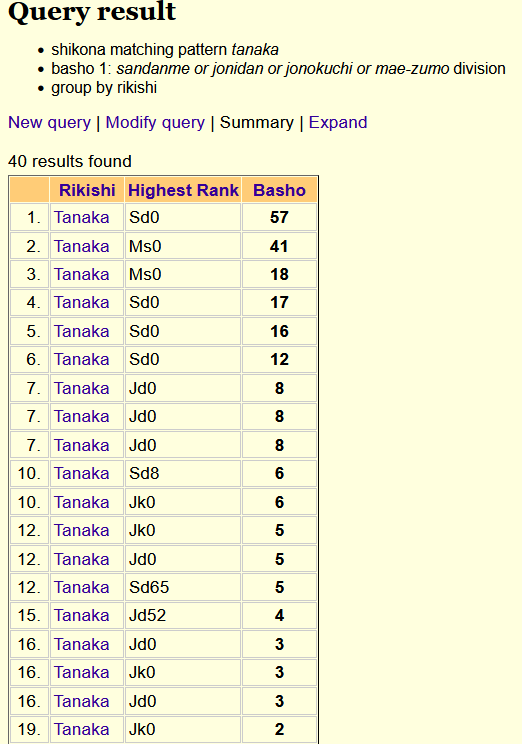Open Tanaka link in row with 12 basho
The image size is (522, 744).
[82, 359]
